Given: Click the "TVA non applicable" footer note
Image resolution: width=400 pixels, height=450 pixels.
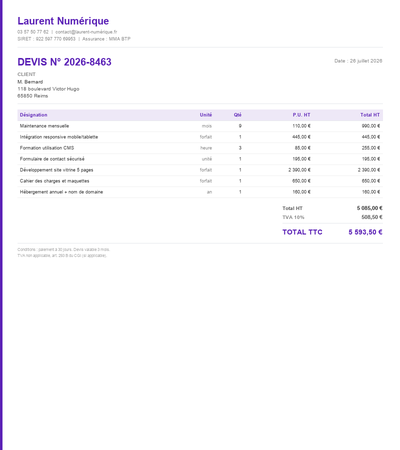Looking at the screenshot, I should click(x=62, y=256).
